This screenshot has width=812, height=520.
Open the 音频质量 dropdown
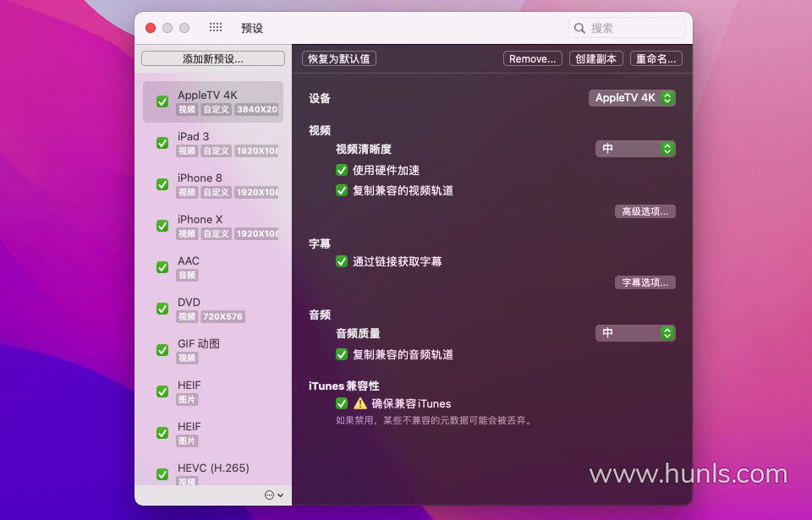(635, 332)
